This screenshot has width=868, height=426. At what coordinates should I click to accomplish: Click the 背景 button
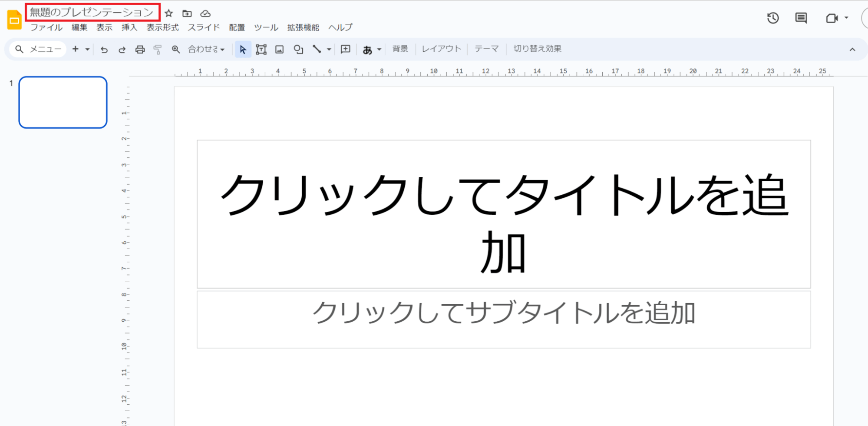[400, 49]
